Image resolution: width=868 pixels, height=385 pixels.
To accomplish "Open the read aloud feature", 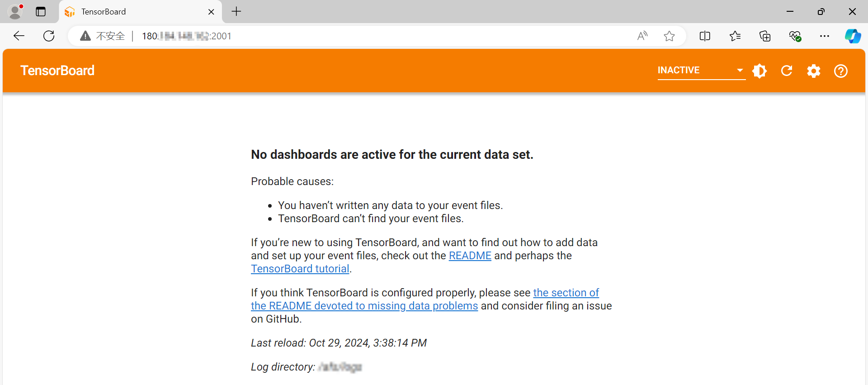I will point(642,36).
